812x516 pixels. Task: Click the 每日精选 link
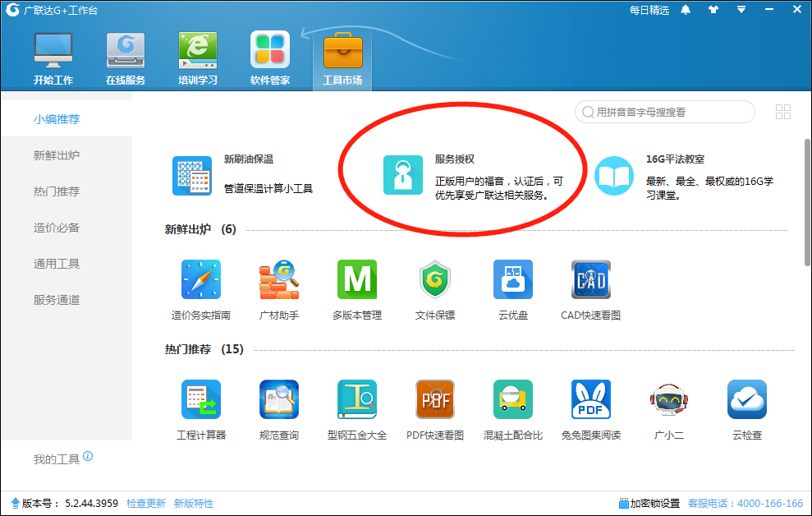point(649,11)
